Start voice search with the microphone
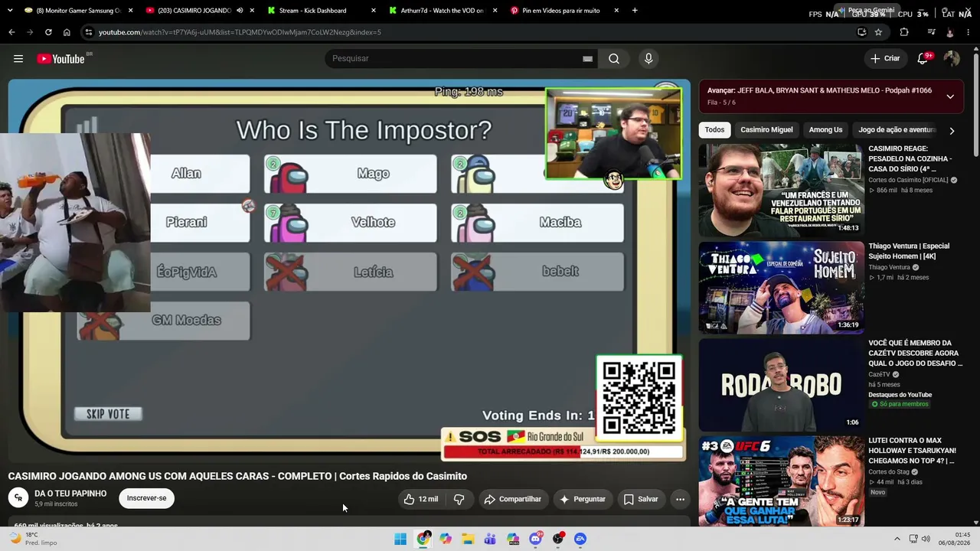This screenshot has height=551, width=980. pos(648,59)
